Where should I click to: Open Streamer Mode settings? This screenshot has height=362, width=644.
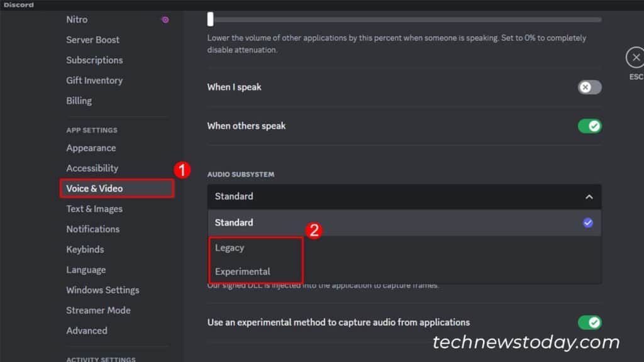click(x=98, y=310)
